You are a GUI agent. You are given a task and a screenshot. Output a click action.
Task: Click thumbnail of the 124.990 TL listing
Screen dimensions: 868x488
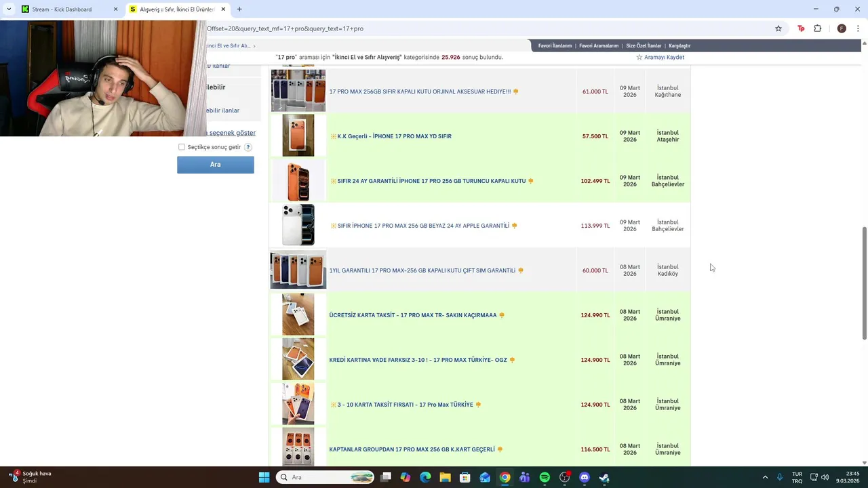point(298,314)
